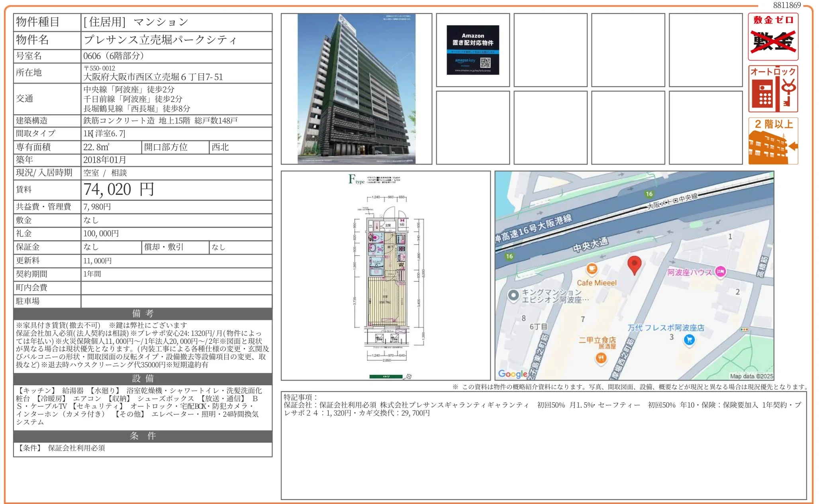Click the 阿波座ハウス pink hotel marker
Screen dimensions: 819x504
coord(720,272)
